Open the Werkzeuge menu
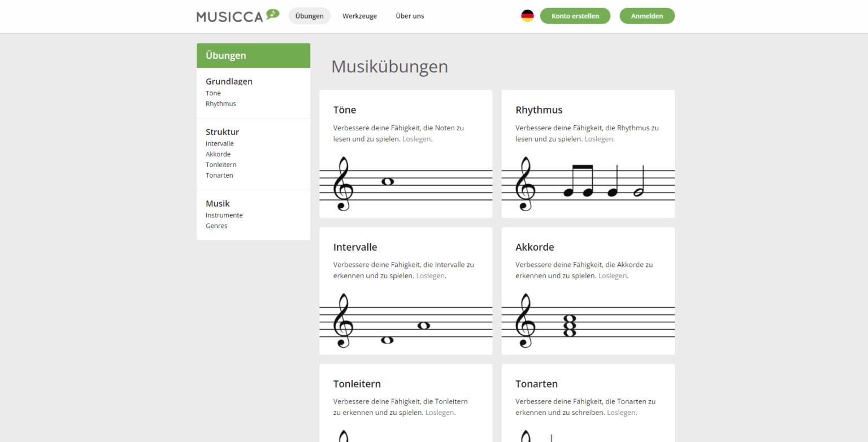 click(359, 16)
